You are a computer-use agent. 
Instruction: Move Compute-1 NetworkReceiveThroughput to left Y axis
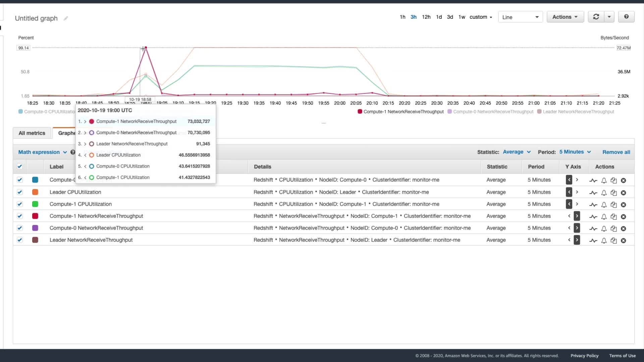point(569,216)
